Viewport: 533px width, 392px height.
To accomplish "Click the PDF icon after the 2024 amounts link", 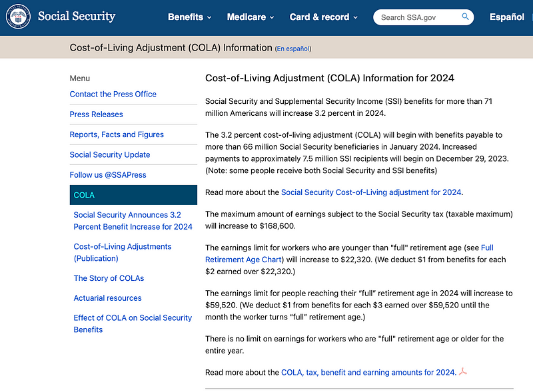I will pyautogui.click(x=462, y=371).
